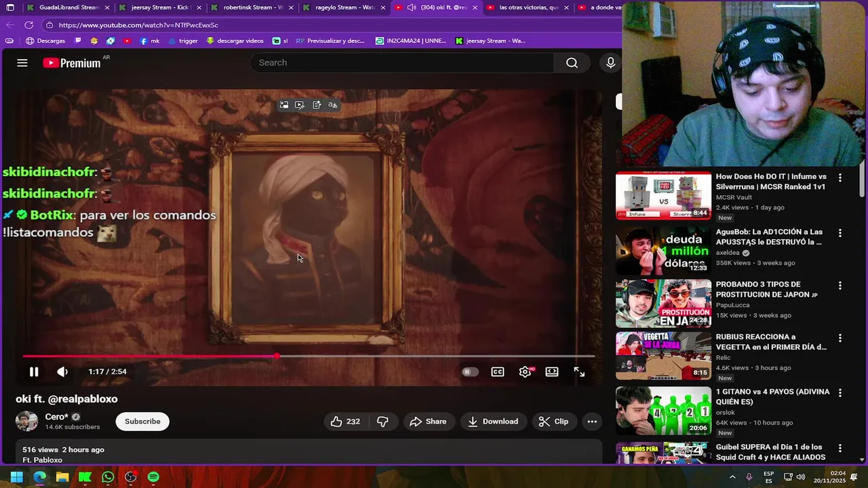Dislike the video
Viewport: 868px width, 488px height.
click(383, 422)
